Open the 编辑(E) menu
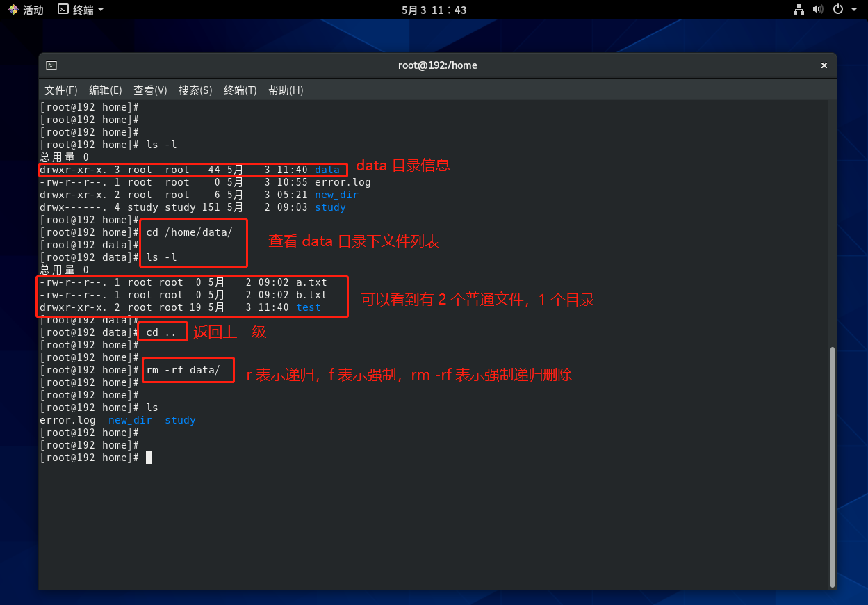 [106, 90]
